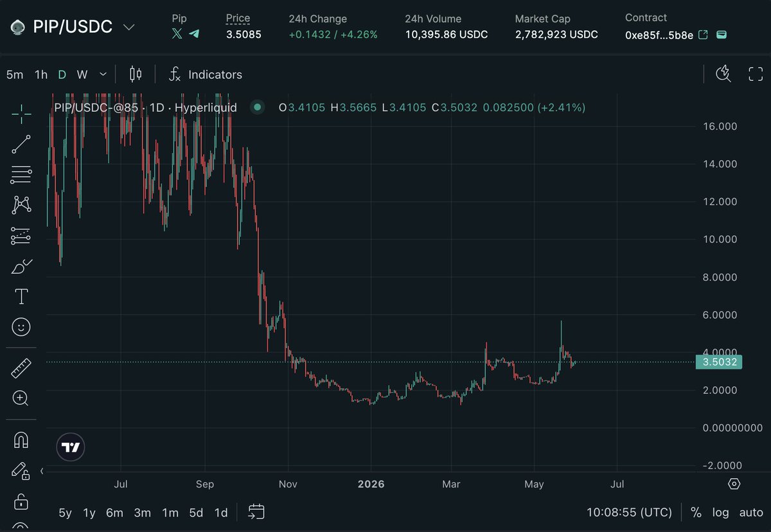Click the PIP token logo icon
The height and width of the screenshot is (532, 771).
click(x=18, y=27)
